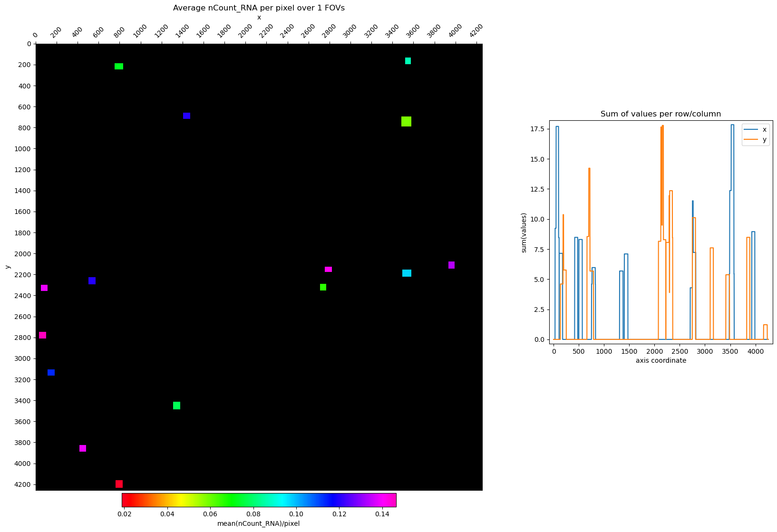
Task: Click the yellow-green large square near x=3550
Action: (406, 122)
